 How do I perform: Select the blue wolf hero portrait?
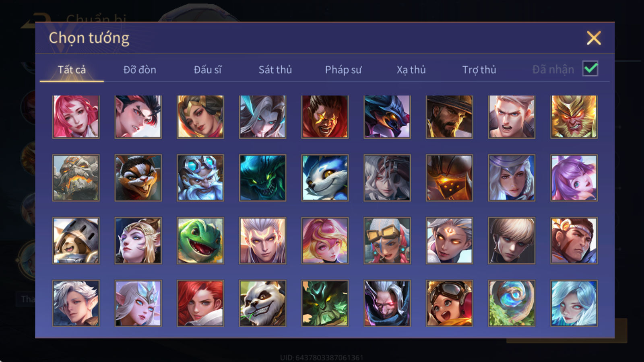click(325, 178)
